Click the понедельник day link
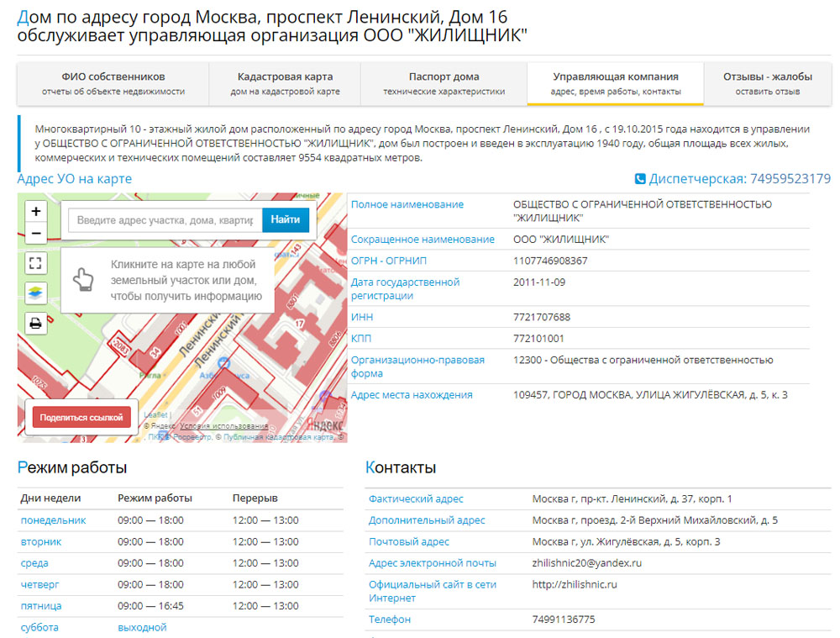The height and width of the screenshot is (638, 840). [53, 520]
